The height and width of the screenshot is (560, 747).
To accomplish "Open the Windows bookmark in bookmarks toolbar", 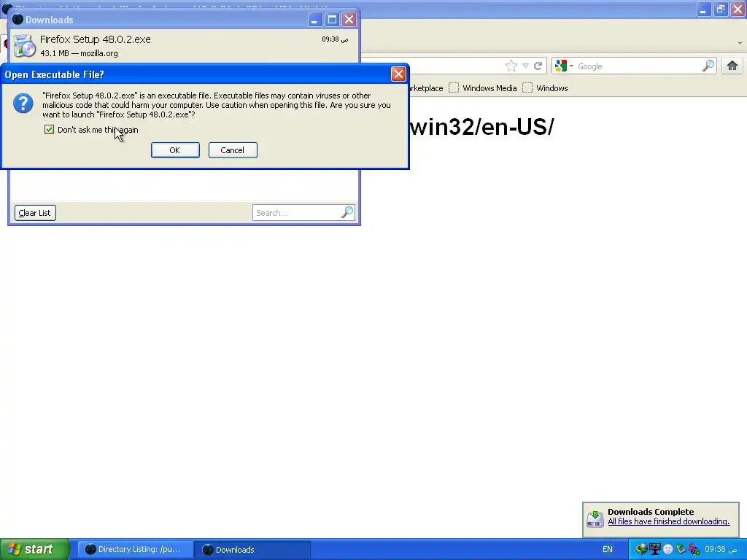I will (x=545, y=88).
